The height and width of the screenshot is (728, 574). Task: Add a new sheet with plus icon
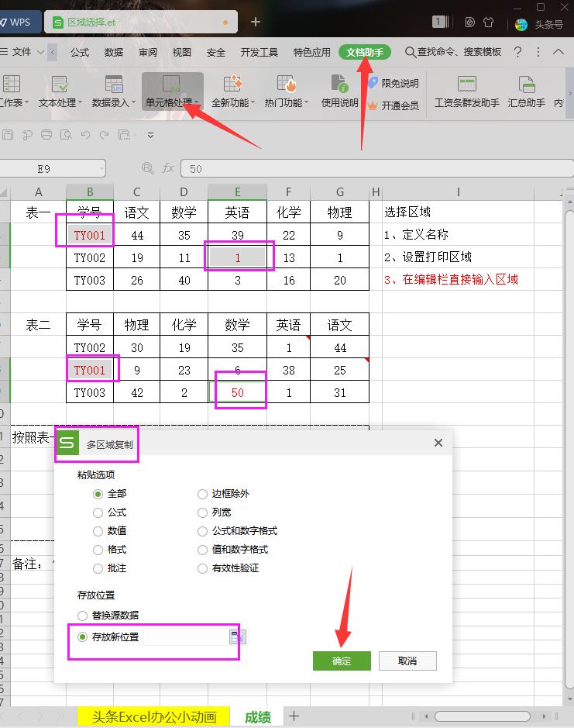coord(294,716)
